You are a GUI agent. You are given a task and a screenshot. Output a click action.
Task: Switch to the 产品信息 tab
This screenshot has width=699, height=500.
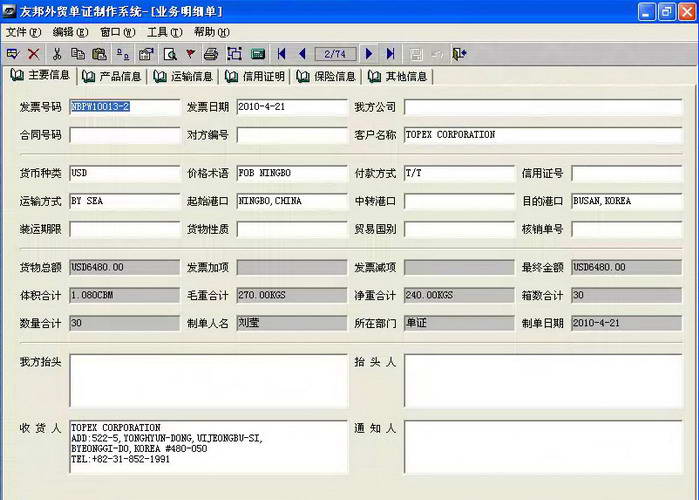pos(111,77)
